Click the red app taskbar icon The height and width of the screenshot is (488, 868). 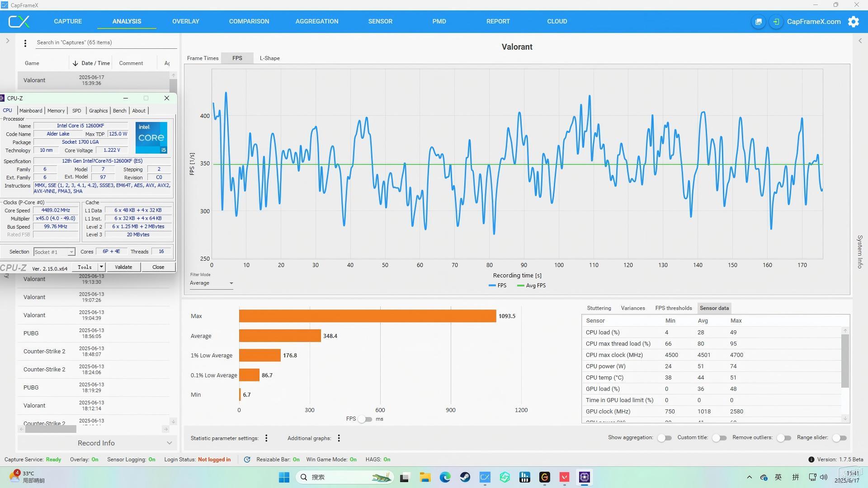pyautogui.click(x=564, y=477)
